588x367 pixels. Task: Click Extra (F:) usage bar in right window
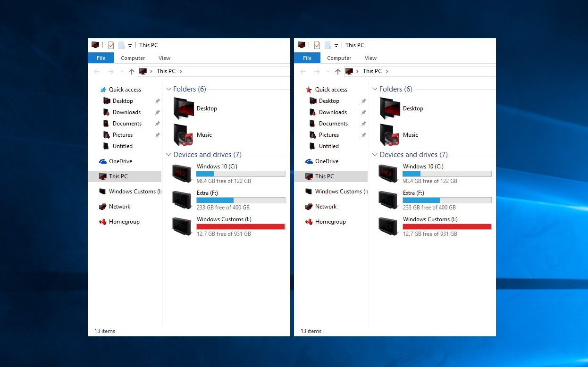point(447,200)
